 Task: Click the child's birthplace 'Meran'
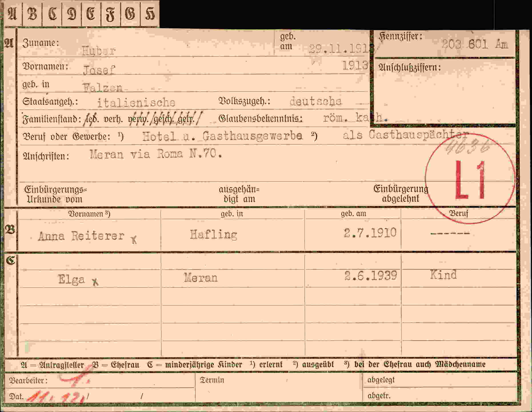click(201, 278)
